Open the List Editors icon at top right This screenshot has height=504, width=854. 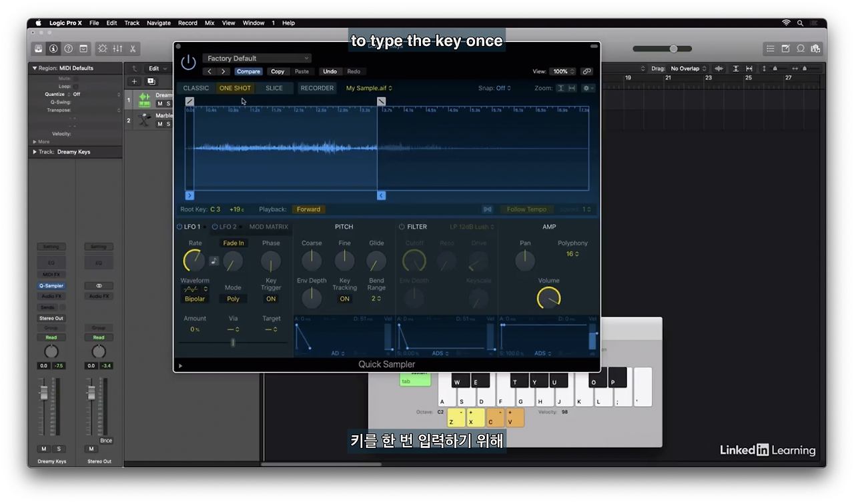(x=771, y=49)
